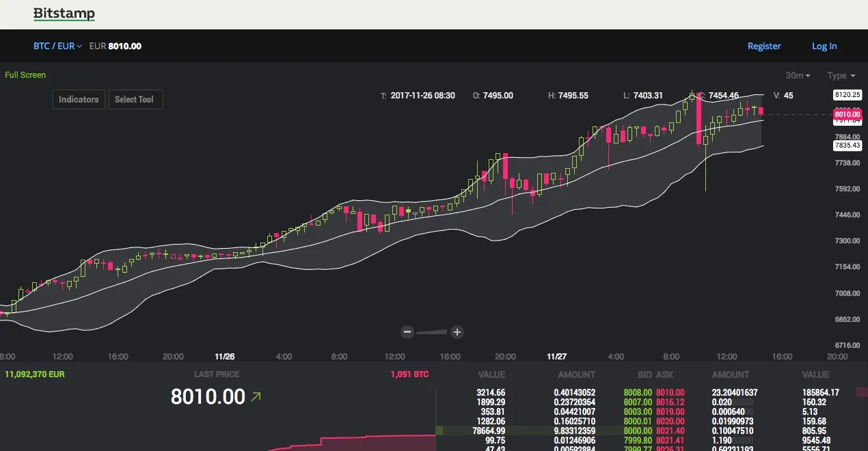Click the ask value 9545.48

[x=815, y=441]
